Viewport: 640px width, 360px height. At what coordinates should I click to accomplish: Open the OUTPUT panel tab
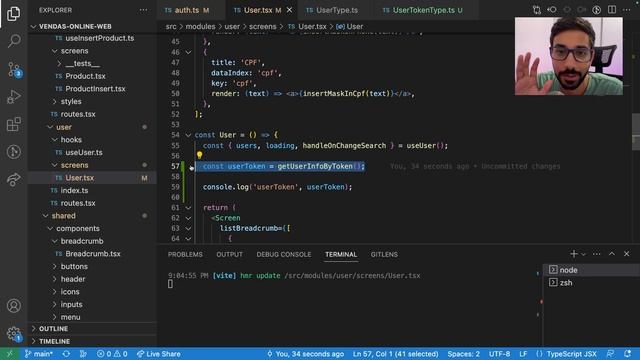(229, 254)
